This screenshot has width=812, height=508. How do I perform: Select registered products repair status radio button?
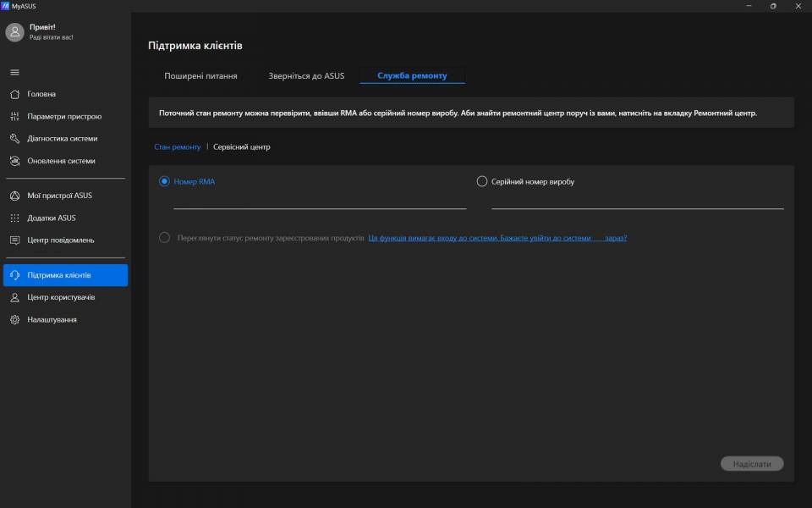(164, 237)
